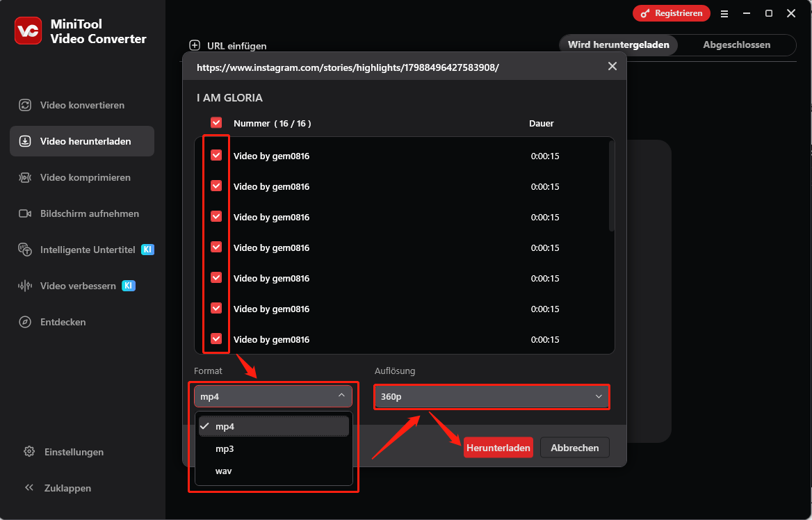Image resolution: width=812 pixels, height=520 pixels.
Task: Click the KI badge next to Video verbessern
Action: pyautogui.click(x=129, y=286)
